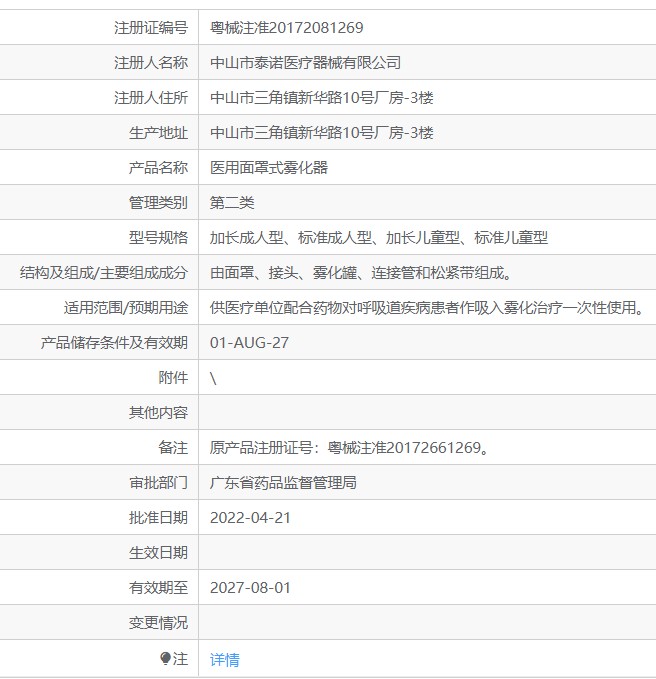656x679 pixels.
Task: Open the 详情 link in the 注 row
Action: (224, 660)
